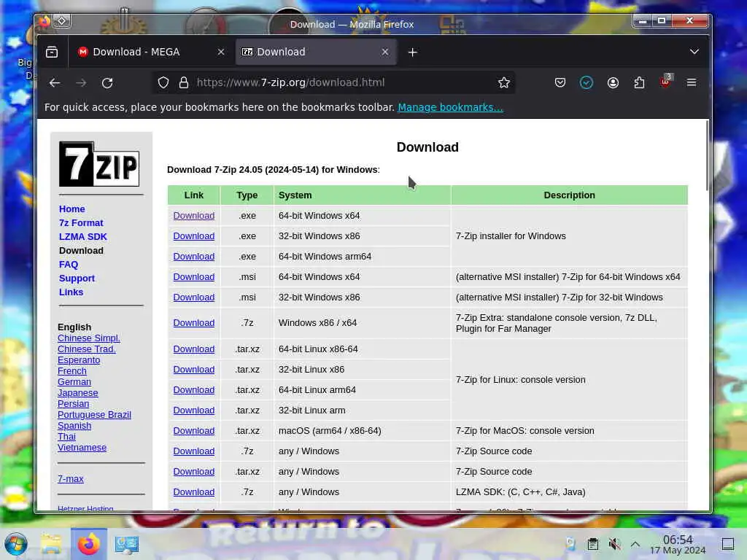This screenshot has width=747, height=560.
Task: Open the Extensions puzzle icon
Action: click(639, 83)
